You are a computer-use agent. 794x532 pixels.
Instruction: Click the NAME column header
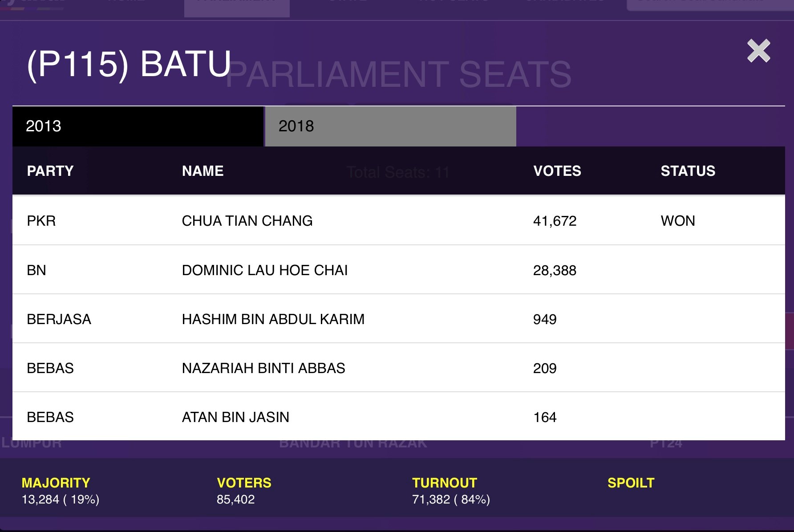click(203, 171)
